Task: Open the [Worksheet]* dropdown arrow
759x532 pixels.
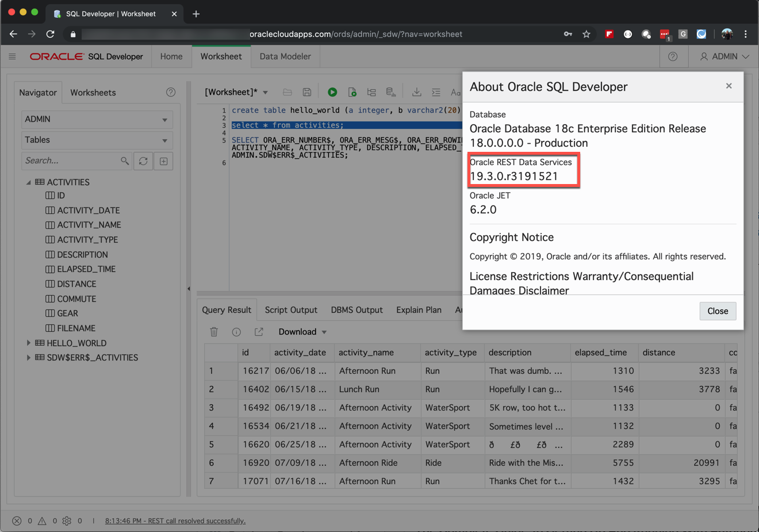Action: 265,93
